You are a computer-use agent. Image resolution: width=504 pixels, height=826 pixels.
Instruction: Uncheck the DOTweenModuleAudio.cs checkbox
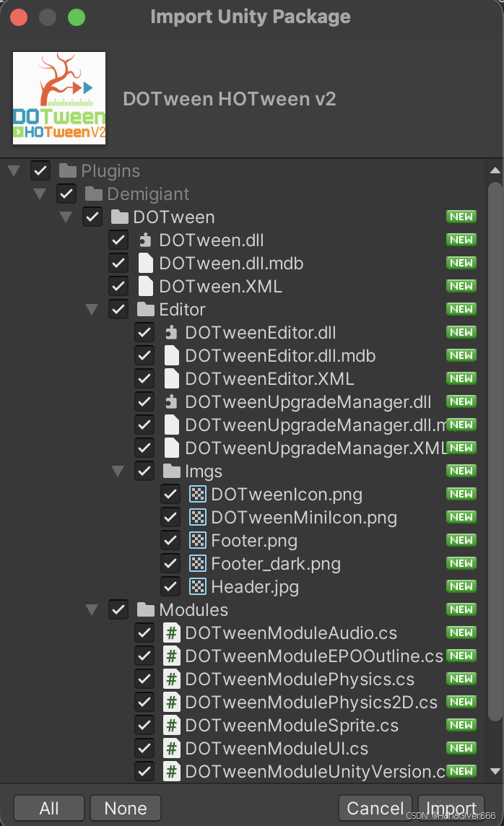click(144, 632)
